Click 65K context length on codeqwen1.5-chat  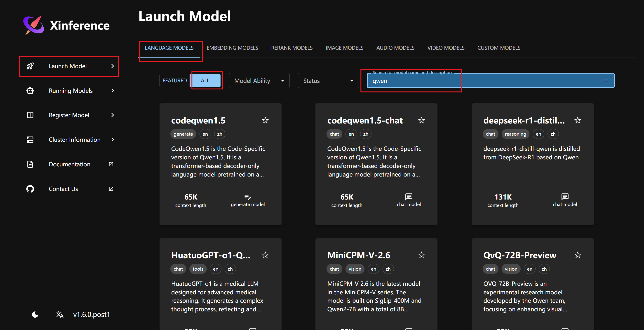point(347,197)
